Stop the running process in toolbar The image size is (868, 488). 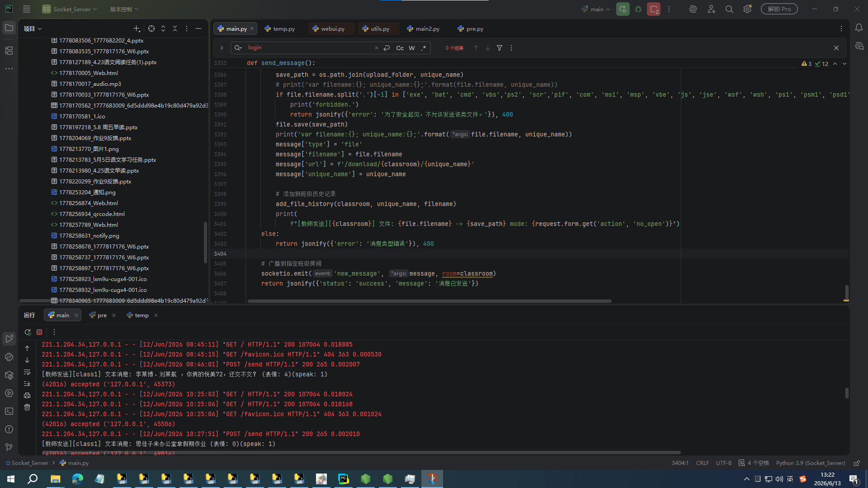coord(654,9)
